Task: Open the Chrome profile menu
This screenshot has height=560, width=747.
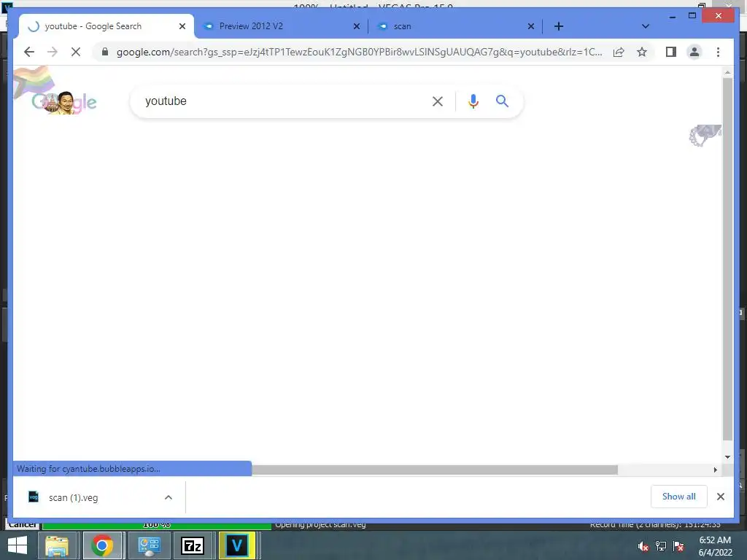Action: [x=694, y=52]
